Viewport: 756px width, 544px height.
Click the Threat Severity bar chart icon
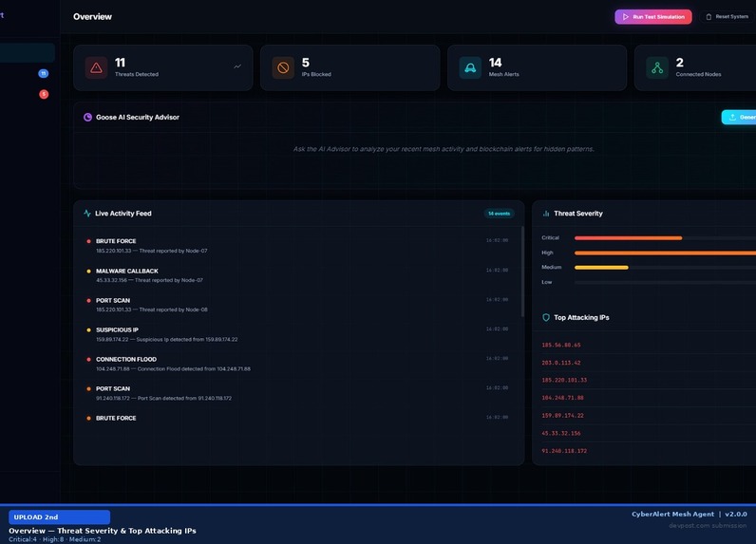pyautogui.click(x=546, y=214)
